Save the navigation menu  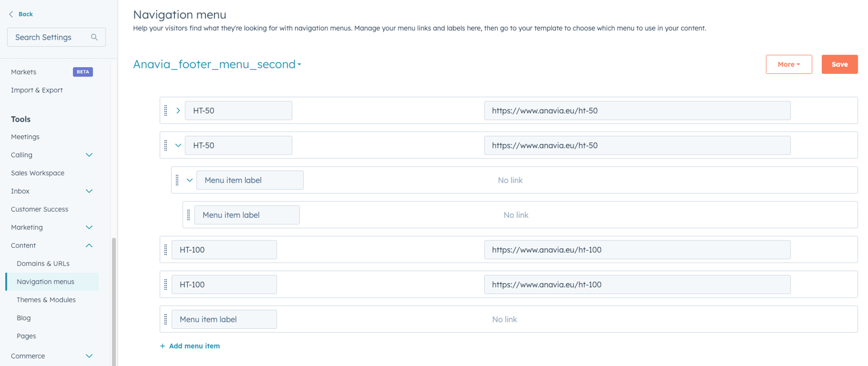(839, 64)
